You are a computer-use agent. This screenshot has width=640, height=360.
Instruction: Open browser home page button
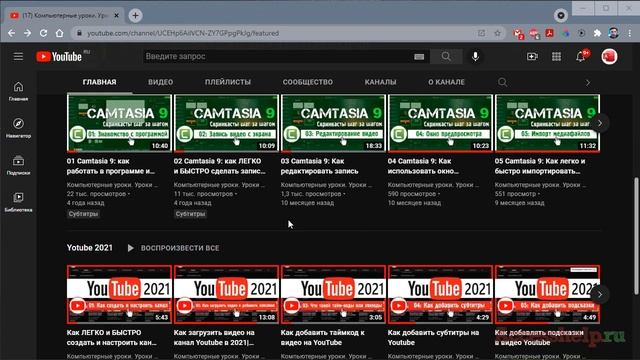coord(60,33)
